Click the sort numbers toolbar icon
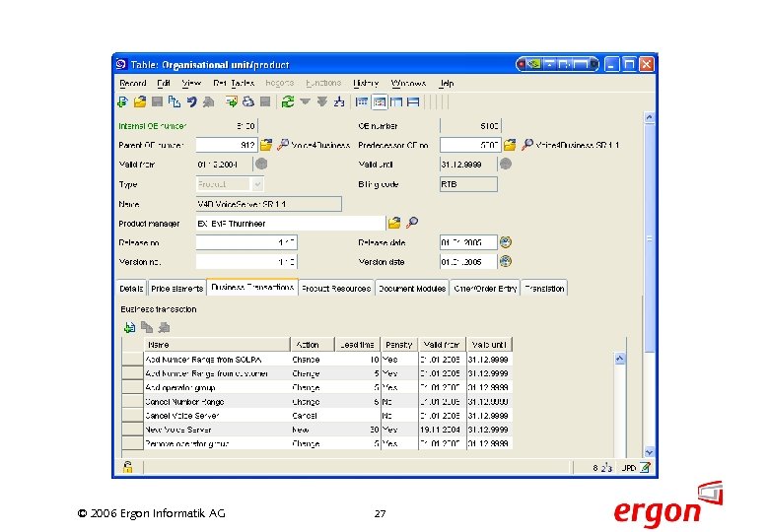 coord(339,101)
